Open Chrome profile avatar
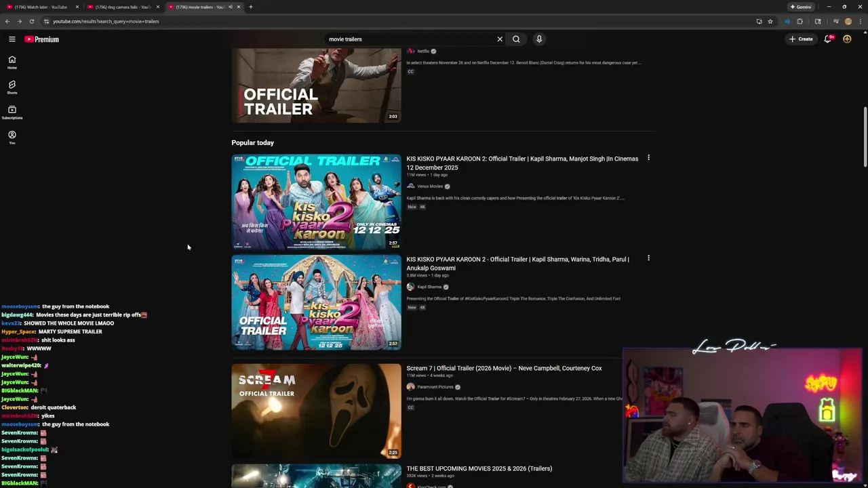 pyautogui.click(x=848, y=21)
